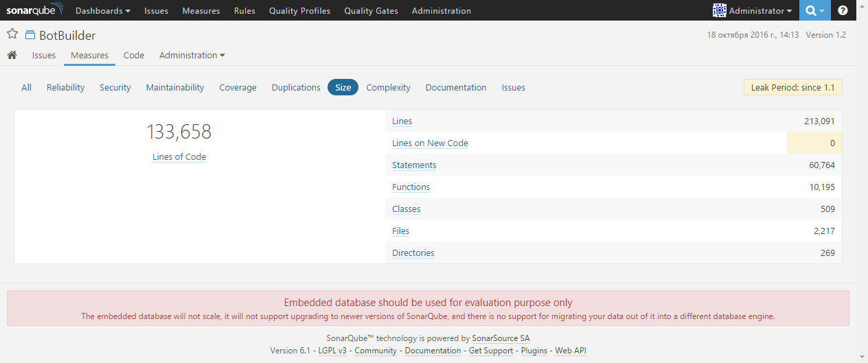
Task: Open the Community footer link
Action: [376, 351]
